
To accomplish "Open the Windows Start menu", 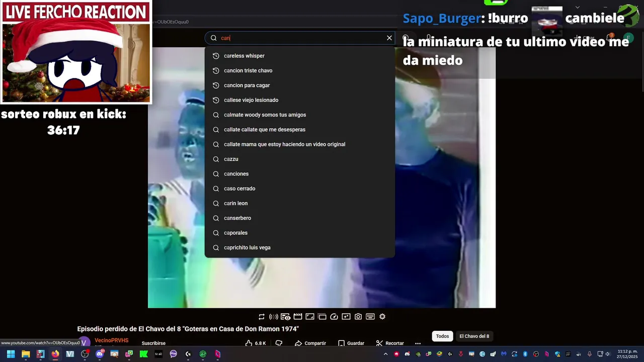I will (11, 354).
